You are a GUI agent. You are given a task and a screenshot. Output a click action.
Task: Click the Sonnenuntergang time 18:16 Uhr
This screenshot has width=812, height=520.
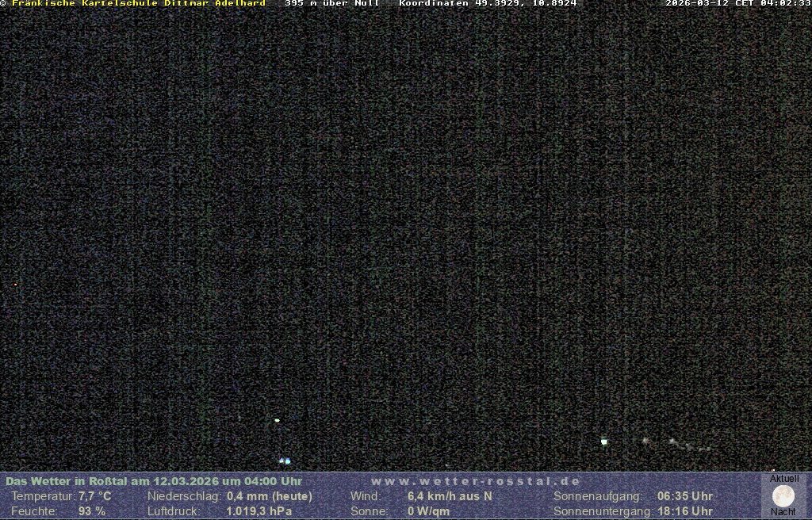tap(685, 511)
